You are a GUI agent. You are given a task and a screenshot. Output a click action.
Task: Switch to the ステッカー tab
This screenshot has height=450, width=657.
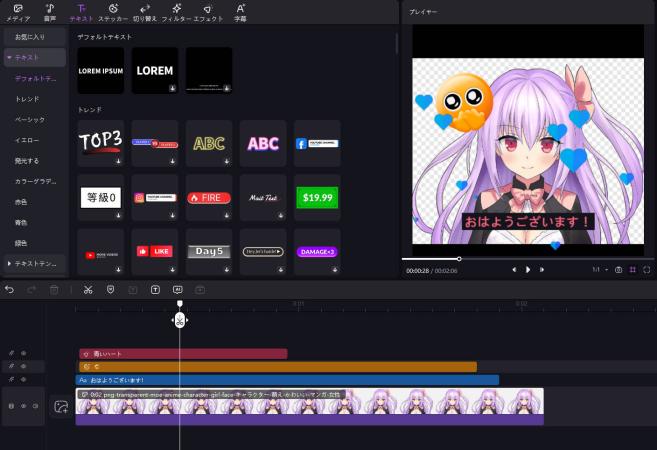tap(112, 12)
